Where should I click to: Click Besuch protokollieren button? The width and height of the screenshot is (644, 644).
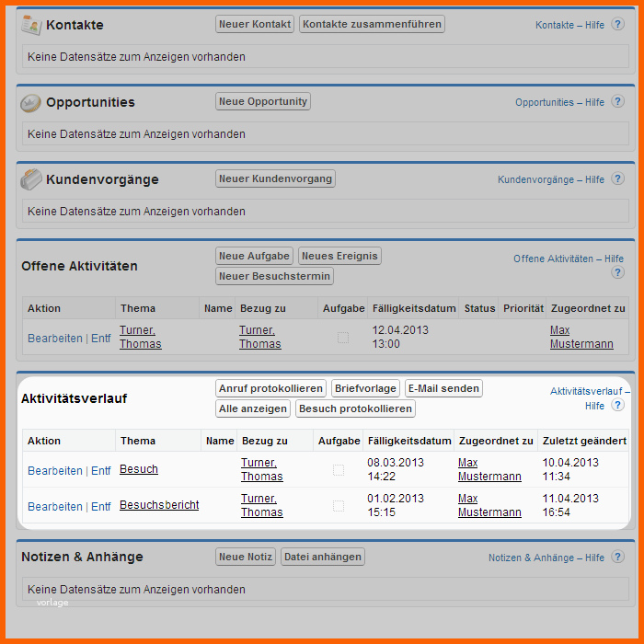(x=355, y=408)
